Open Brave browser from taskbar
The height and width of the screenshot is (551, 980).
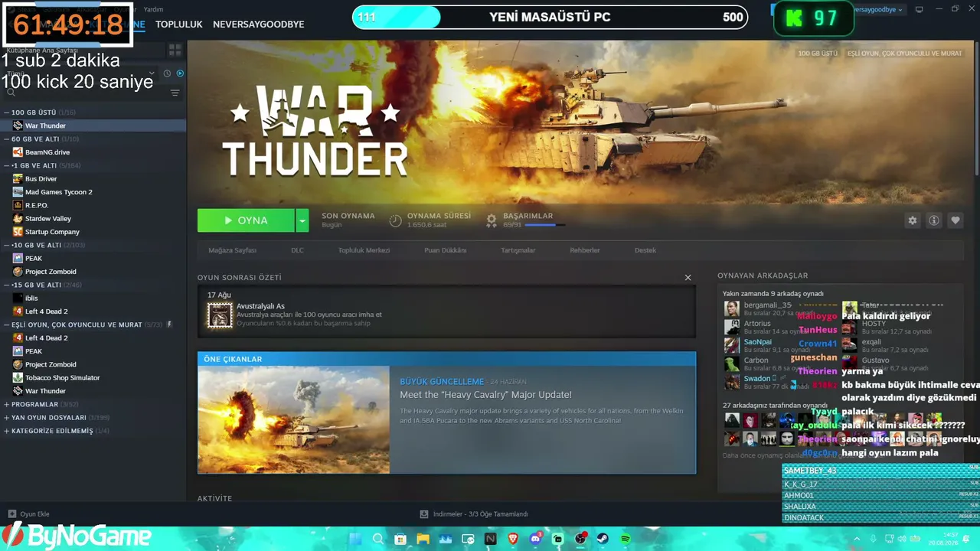pos(513,539)
